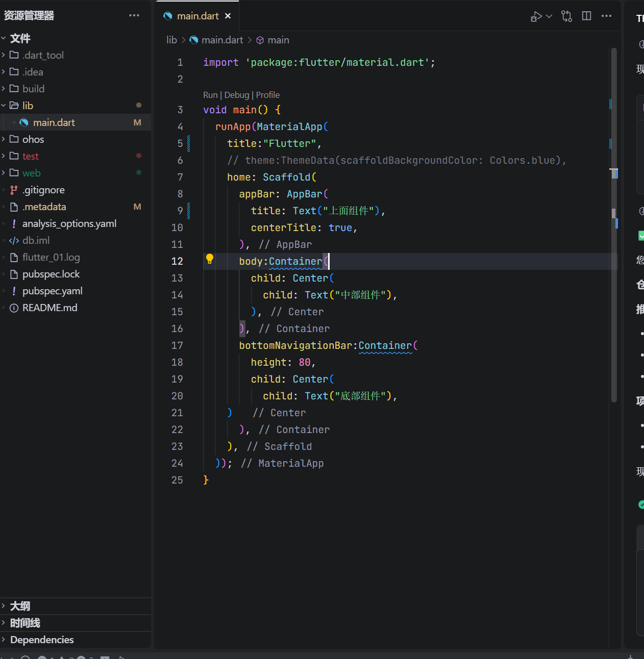644x659 pixels.
Task: Expand the ohos folder
Action: (76, 139)
